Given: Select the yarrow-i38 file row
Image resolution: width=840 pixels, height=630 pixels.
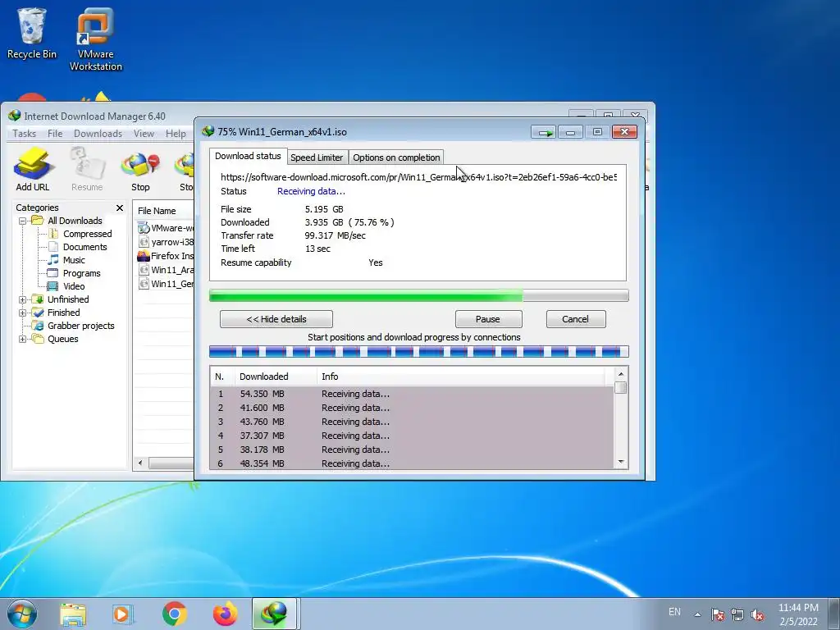Looking at the screenshot, I should click(166, 242).
